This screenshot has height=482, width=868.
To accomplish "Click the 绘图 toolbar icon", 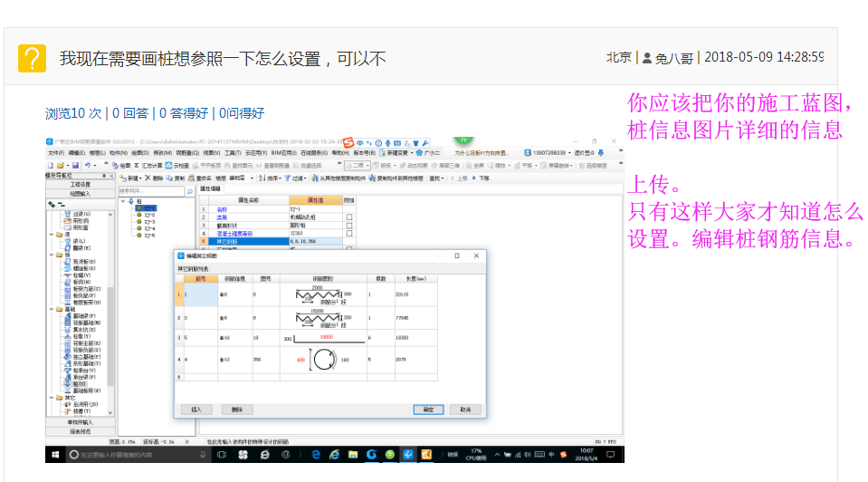I will click(115, 166).
